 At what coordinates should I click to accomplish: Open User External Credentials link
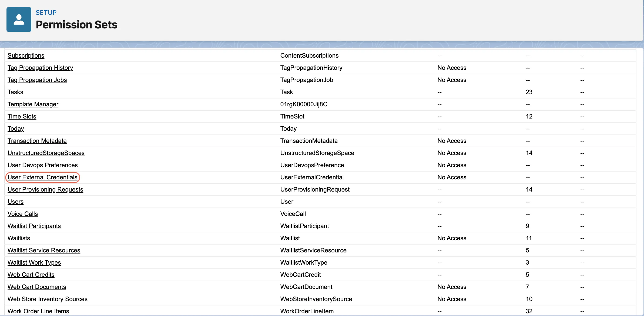42,177
